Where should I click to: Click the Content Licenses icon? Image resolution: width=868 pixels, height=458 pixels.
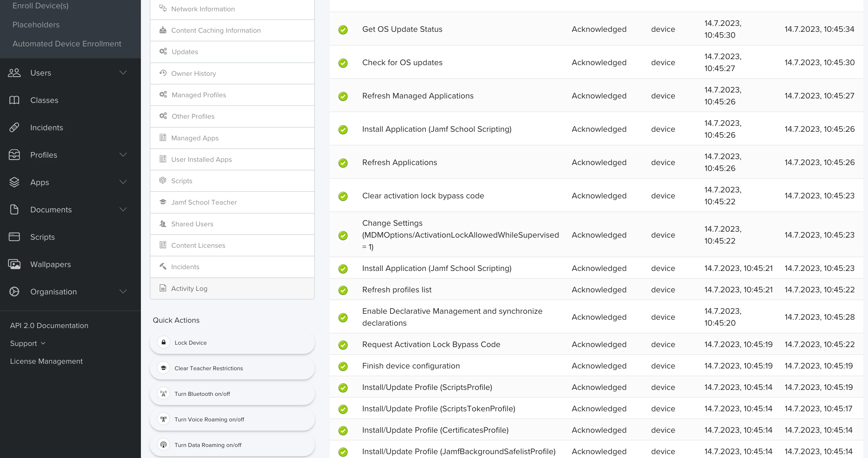(x=163, y=245)
